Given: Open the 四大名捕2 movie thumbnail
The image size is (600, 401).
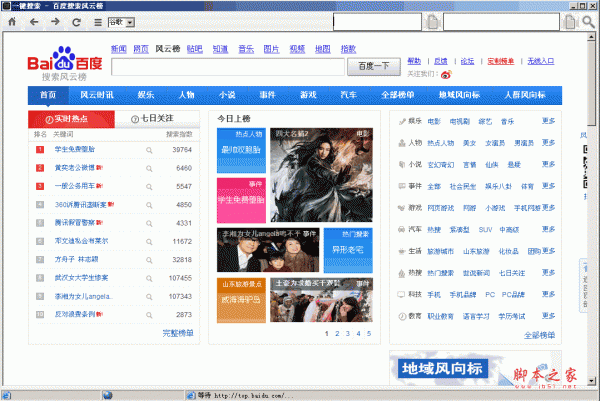Looking at the screenshot, I should pyautogui.click(x=321, y=175).
